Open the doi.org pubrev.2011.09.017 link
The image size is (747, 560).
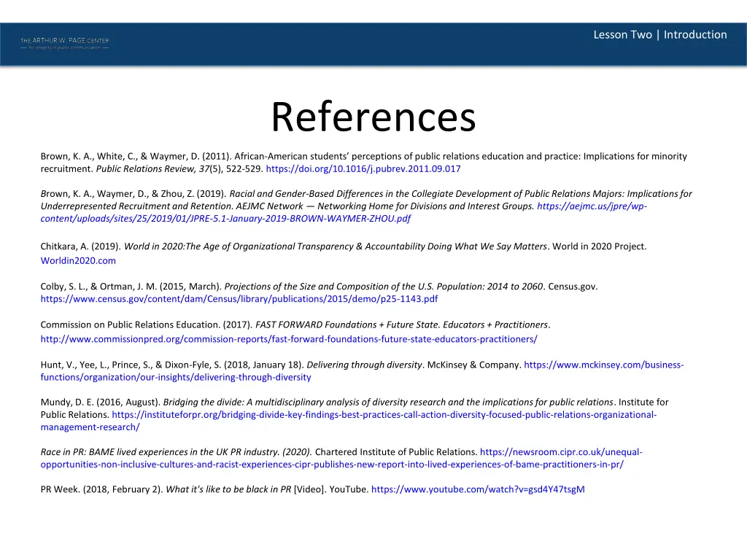tap(363, 168)
